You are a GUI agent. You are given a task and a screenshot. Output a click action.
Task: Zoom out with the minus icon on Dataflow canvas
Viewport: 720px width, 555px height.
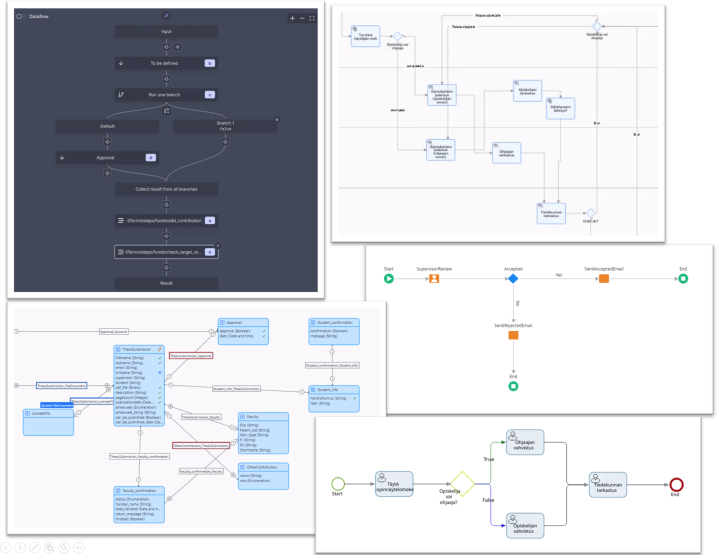tap(302, 18)
